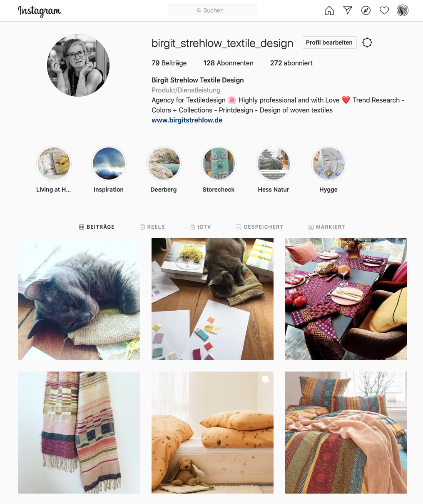Click the Profil bearbeiten button
Image resolution: width=423 pixels, height=504 pixels.
tap(329, 42)
